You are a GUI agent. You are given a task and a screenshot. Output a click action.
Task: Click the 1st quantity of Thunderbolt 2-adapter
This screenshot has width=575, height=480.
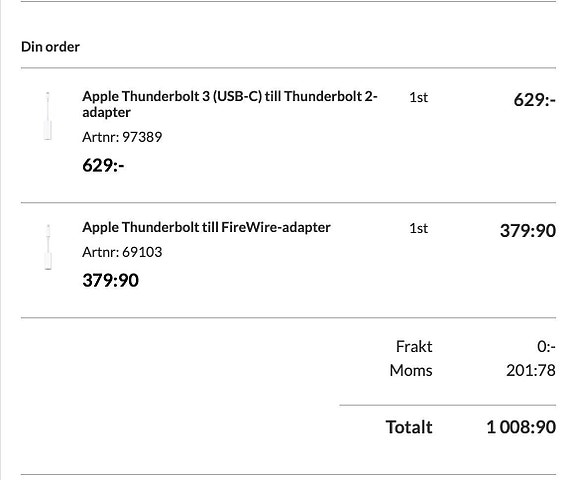click(x=418, y=98)
